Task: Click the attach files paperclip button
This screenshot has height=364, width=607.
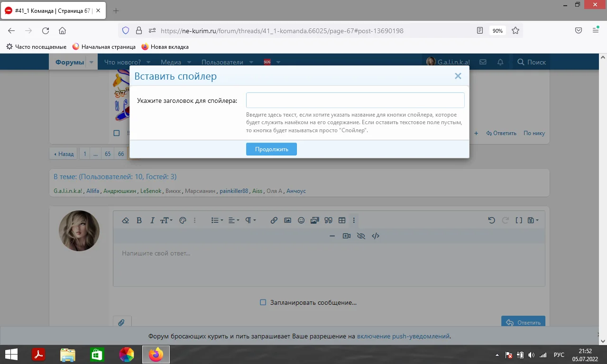Action: pos(122,322)
